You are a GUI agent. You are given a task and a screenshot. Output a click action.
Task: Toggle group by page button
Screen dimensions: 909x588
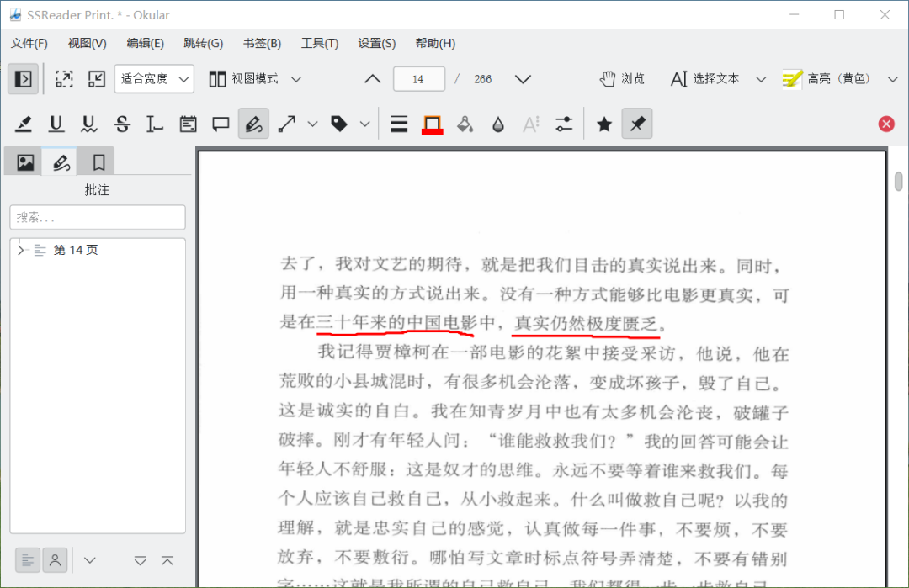[x=27, y=560]
